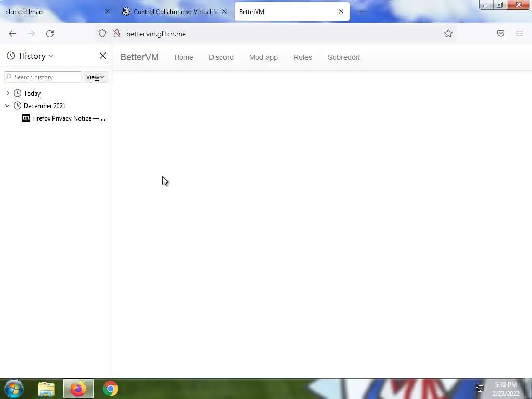Close the BetterVM tab
532x399 pixels.
[341, 11]
